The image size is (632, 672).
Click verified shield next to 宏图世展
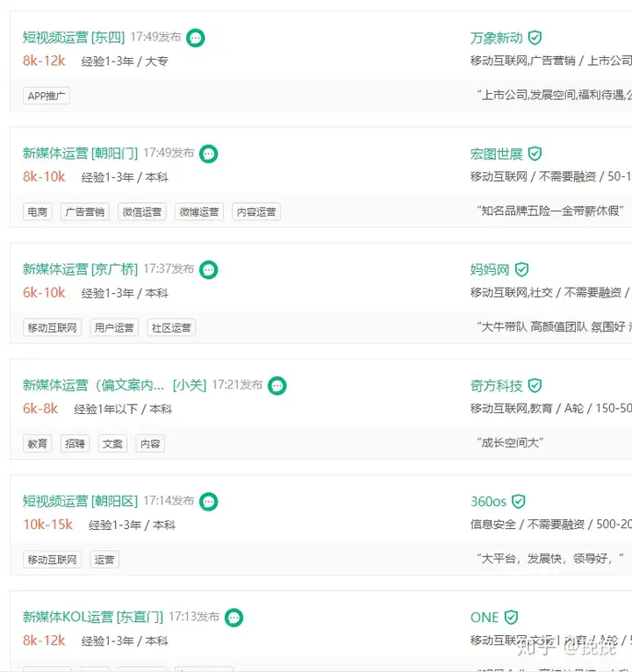535,154
